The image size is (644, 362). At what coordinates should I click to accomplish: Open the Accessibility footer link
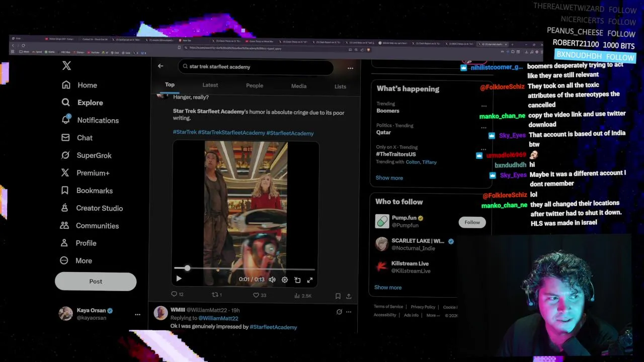coord(385,315)
